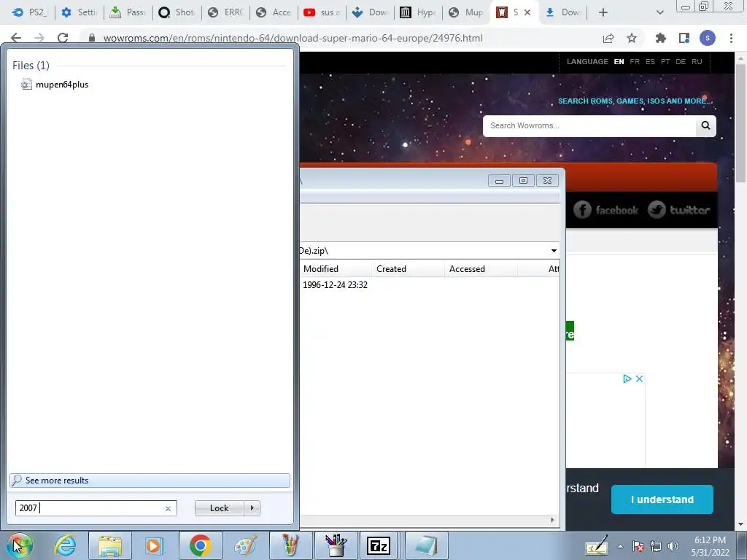
Task: Clear the search text with X
Action: [x=168, y=508]
